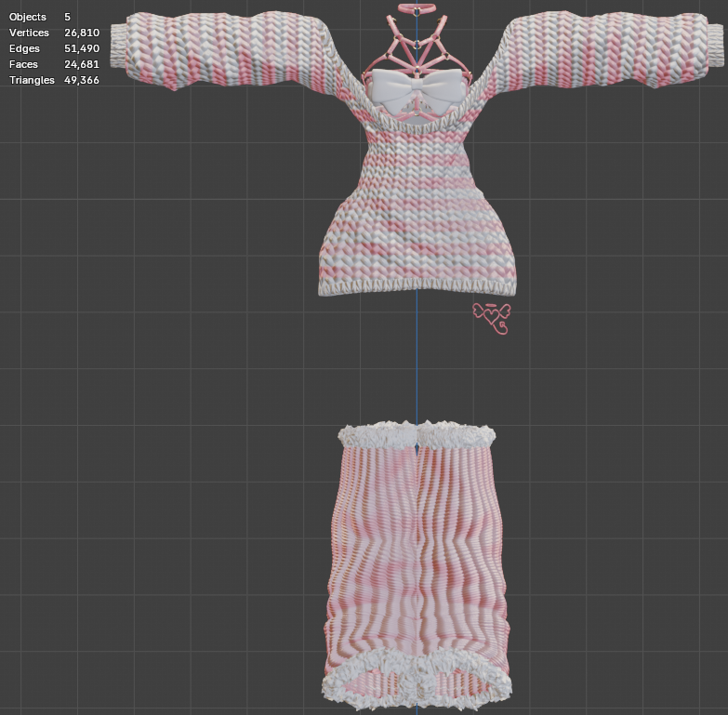Click the Vertices 26,810 statistic
The width and height of the screenshot is (728, 715).
pyautogui.click(x=54, y=33)
